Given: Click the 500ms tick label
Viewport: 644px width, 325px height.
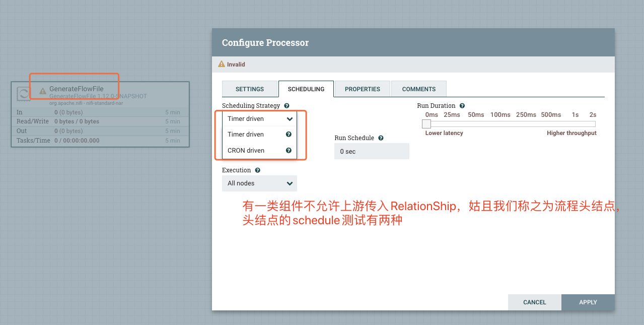Looking at the screenshot, I should coord(551,115).
